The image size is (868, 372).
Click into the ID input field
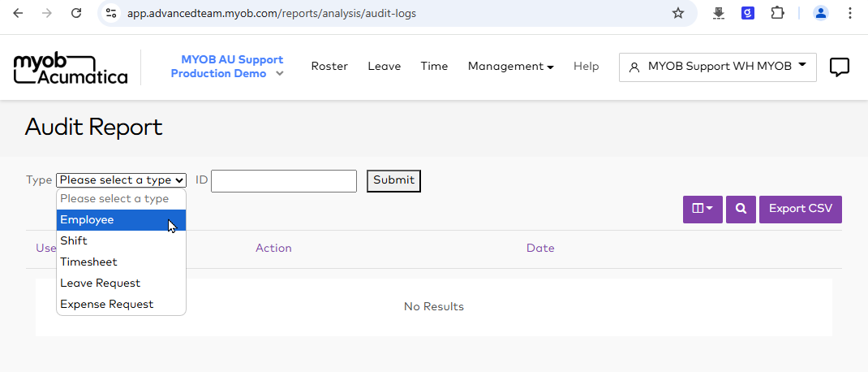[x=283, y=180]
